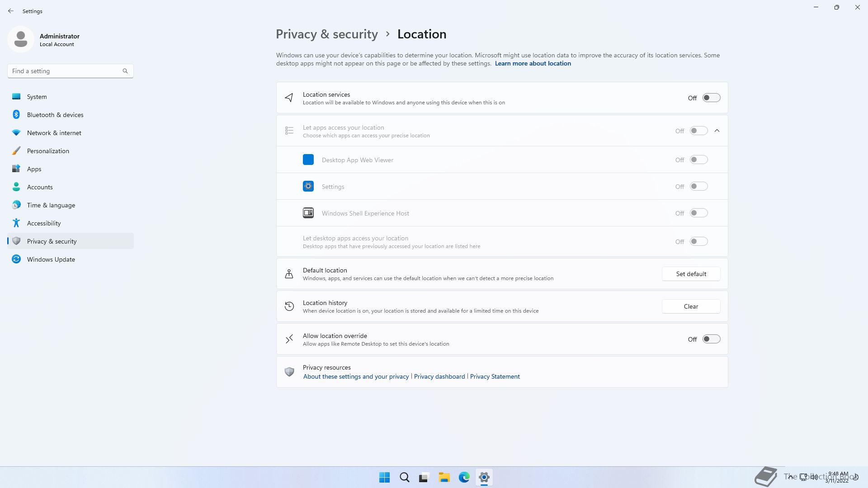
Task: Toggle Let desktop apps access your location
Action: click(698, 241)
